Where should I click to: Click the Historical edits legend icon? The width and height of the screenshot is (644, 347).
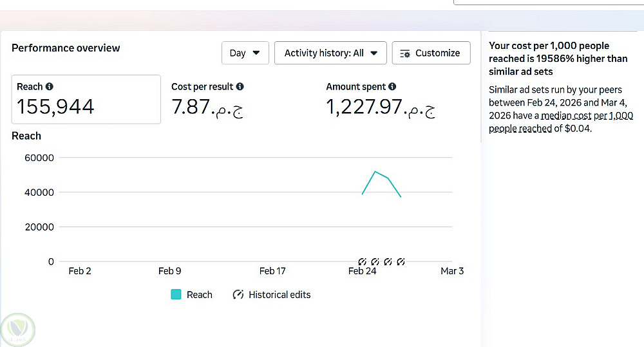[238, 295]
